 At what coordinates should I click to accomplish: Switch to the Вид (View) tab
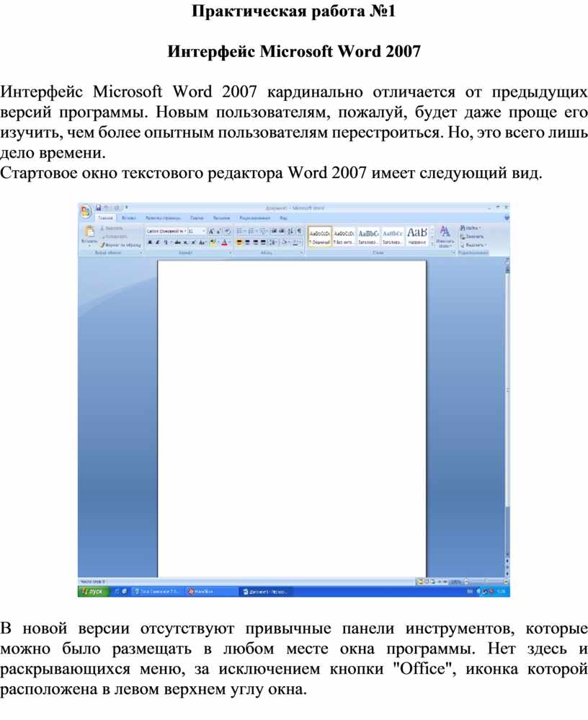284,218
